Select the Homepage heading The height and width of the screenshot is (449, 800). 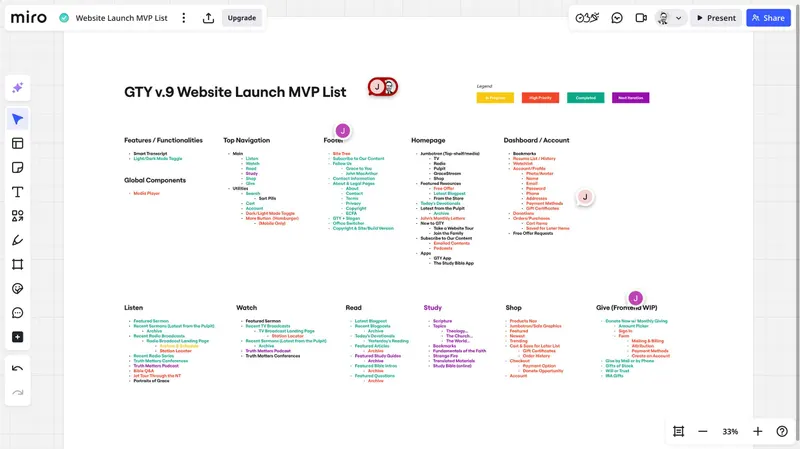pyautogui.click(x=428, y=140)
